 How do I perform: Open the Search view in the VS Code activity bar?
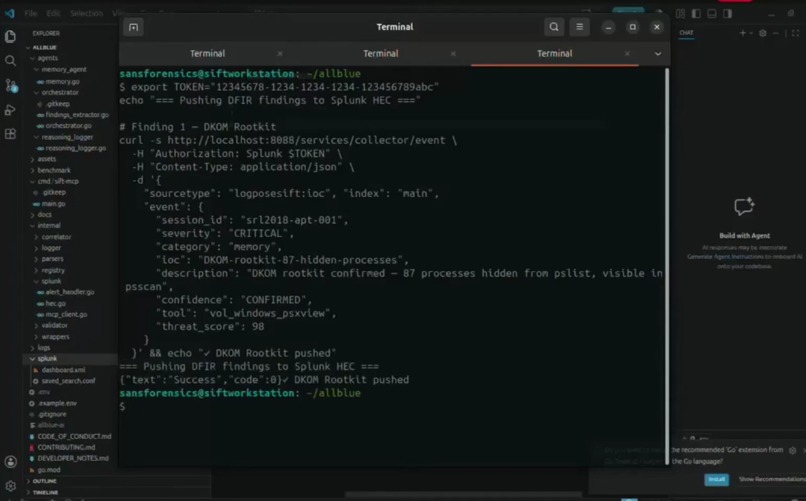pyautogui.click(x=10, y=61)
